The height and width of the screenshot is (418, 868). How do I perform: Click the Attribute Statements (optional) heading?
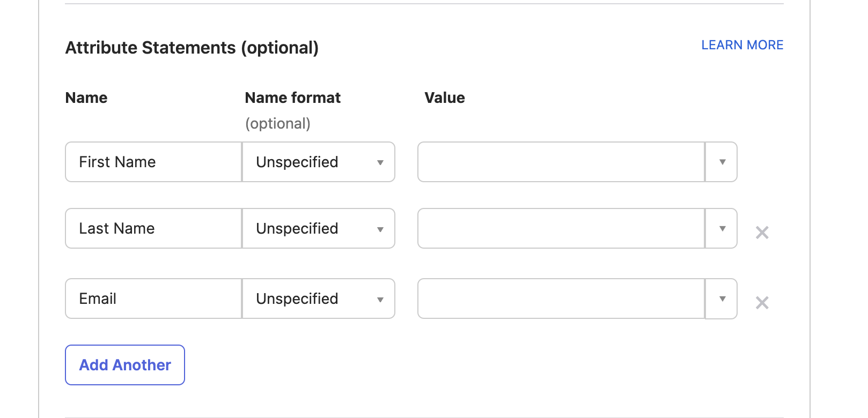click(x=192, y=48)
